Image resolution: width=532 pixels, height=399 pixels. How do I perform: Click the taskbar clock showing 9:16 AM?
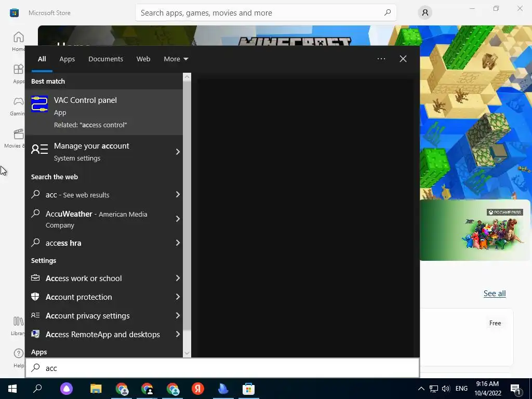point(487,389)
